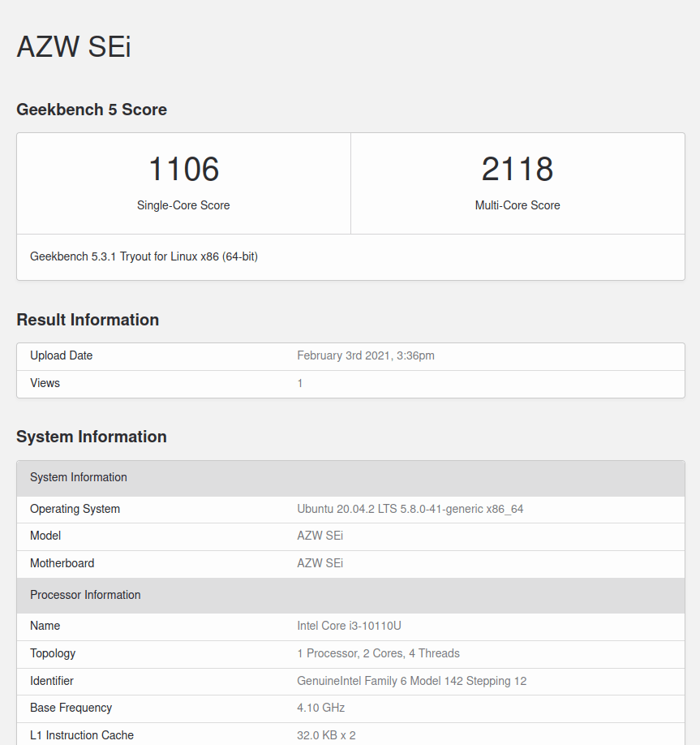The width and height of the screenshot is (700, 745).
Task: Click the Views label
Action: click(x=45, y=383)
